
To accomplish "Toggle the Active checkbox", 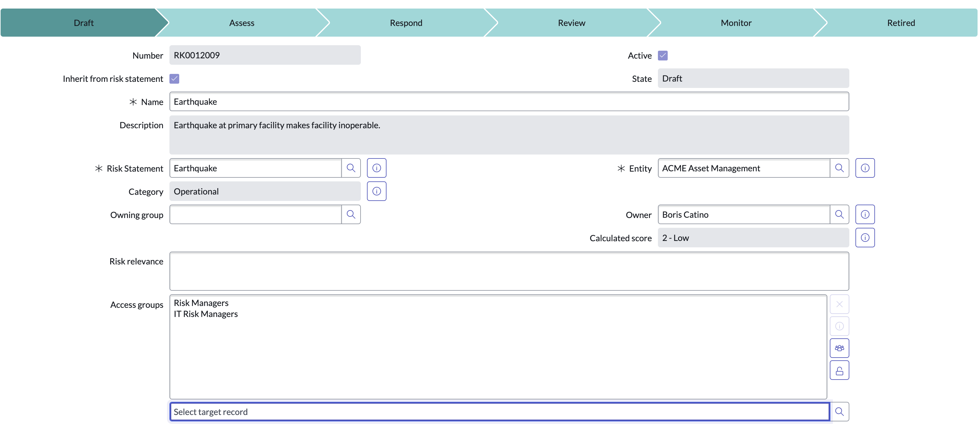I will point(663,56).
